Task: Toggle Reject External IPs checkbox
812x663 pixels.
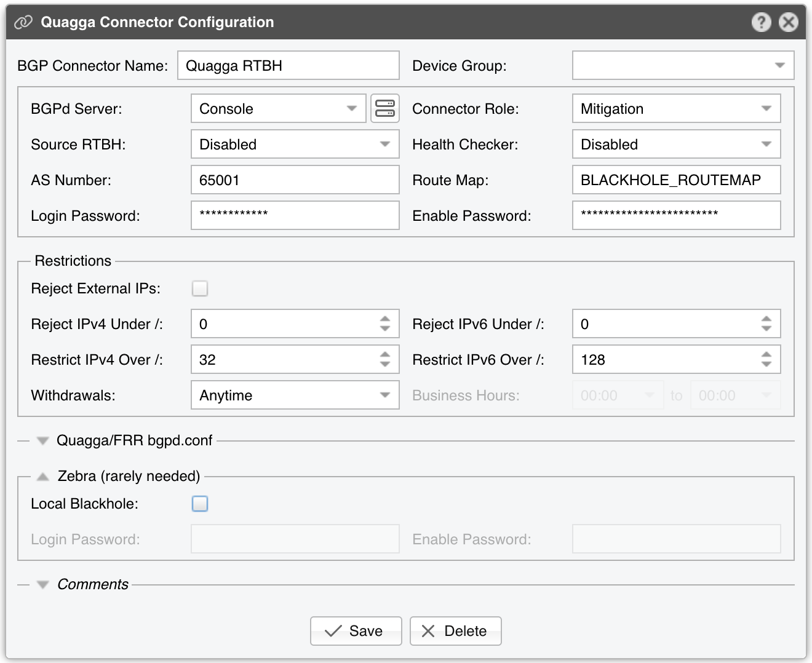Action: [x=200, y=288]
